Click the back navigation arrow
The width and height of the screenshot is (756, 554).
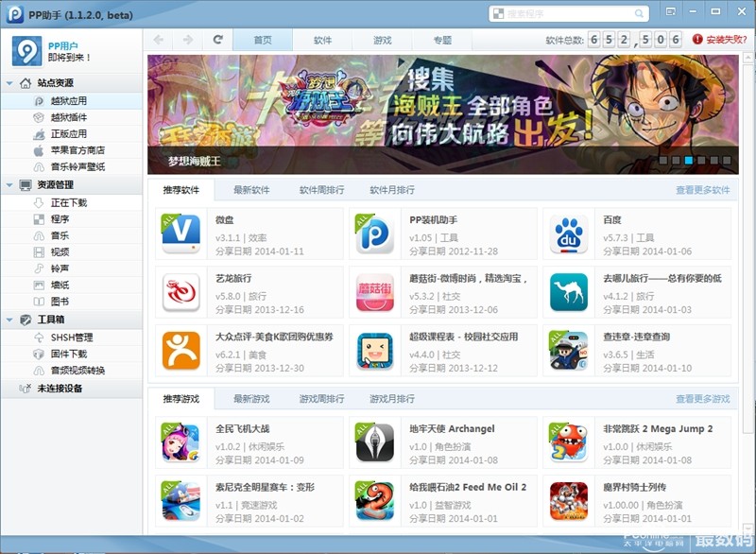[157, 41]
